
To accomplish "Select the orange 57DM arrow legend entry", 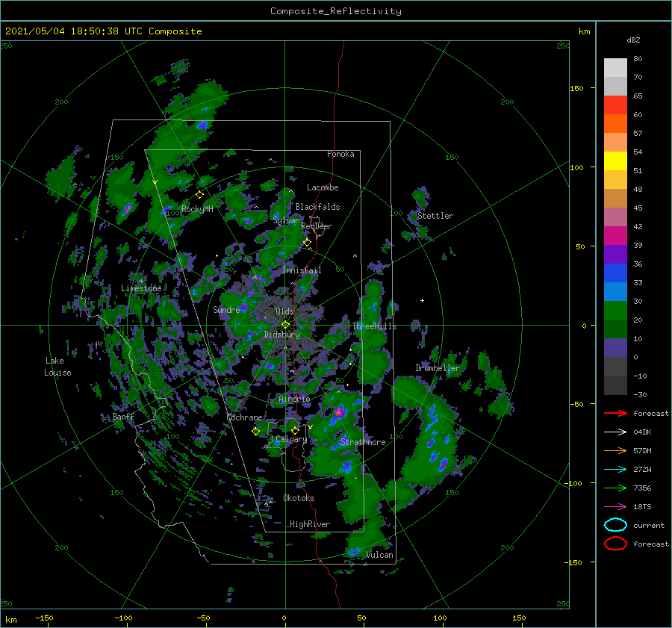I will 615,450.
